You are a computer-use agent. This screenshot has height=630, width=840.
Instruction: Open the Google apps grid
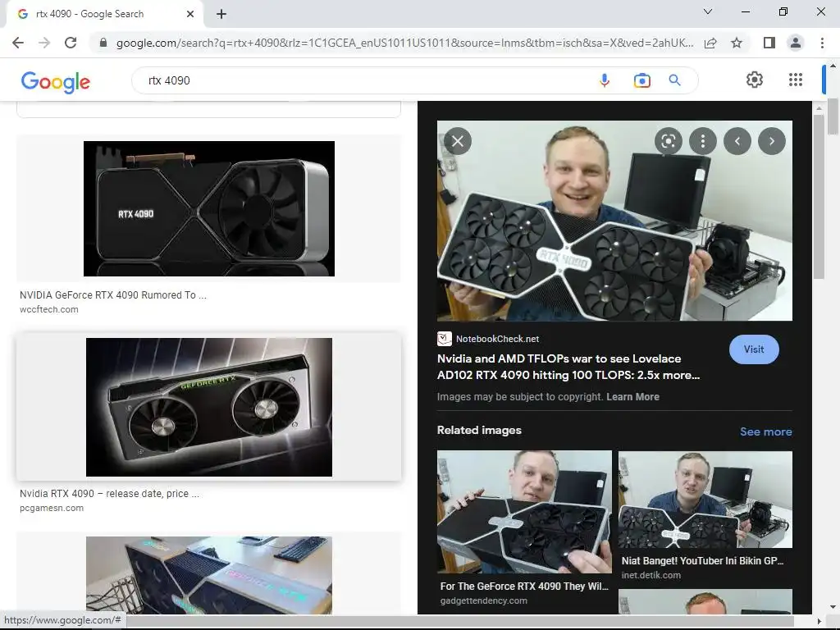coord(796,80)
